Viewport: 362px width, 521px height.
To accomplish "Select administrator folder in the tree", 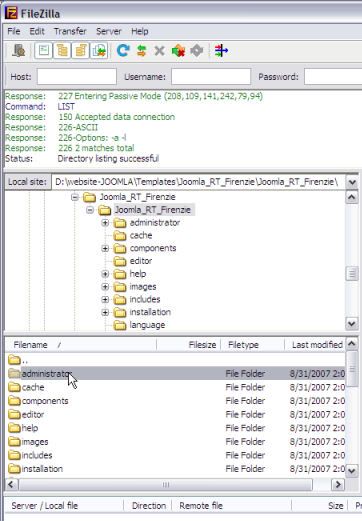I will pos(155,223).
